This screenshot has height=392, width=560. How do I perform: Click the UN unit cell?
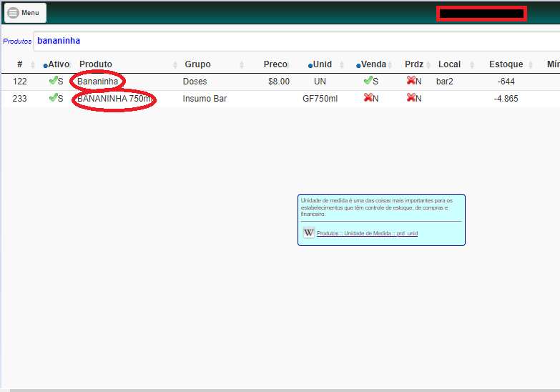pos(320,82)
